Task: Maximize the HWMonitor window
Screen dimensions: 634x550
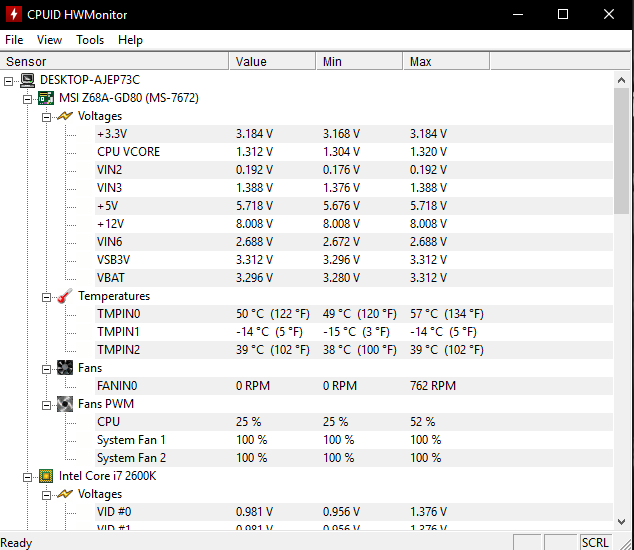Action: coord(563,15)
